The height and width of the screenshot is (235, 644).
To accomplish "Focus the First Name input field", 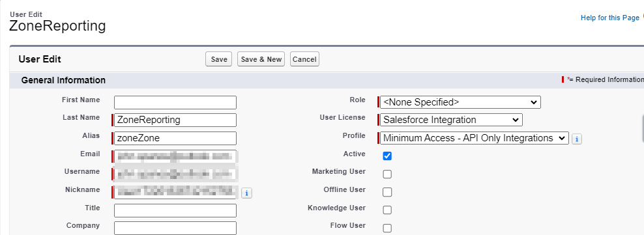I will pyautogui.click(x=175, y=103).
